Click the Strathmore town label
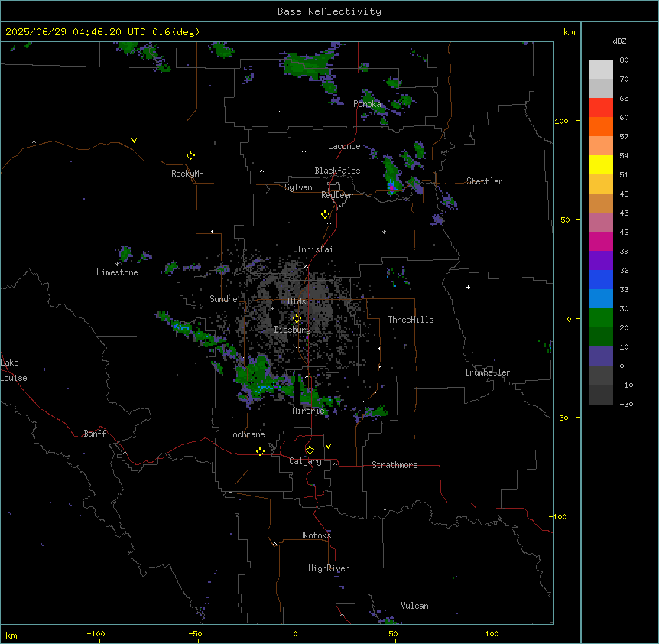659x644 pixels. (x=394, y=465)
